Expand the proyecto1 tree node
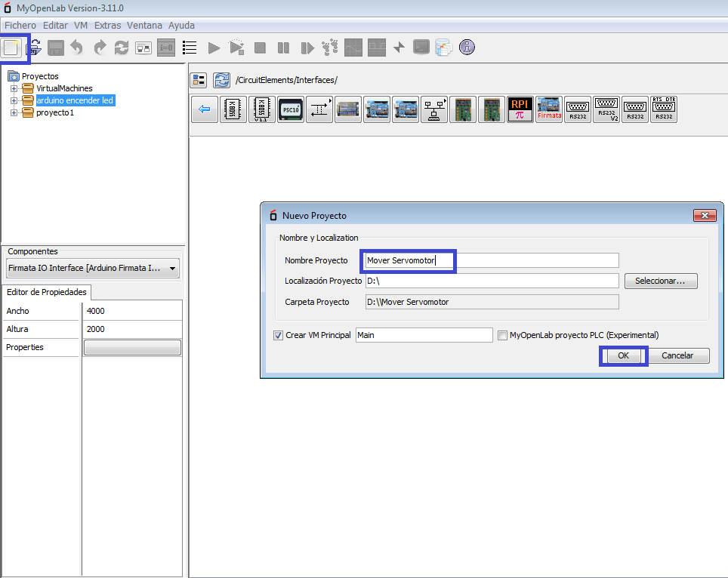The height and width of the screenshot is (578, 728). (14, 112)
